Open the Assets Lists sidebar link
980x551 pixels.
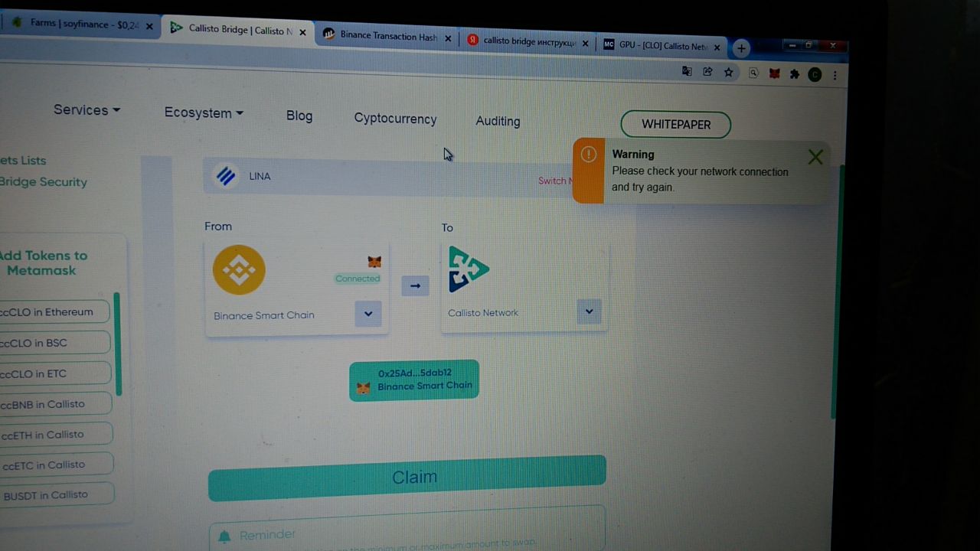(23, 161)
